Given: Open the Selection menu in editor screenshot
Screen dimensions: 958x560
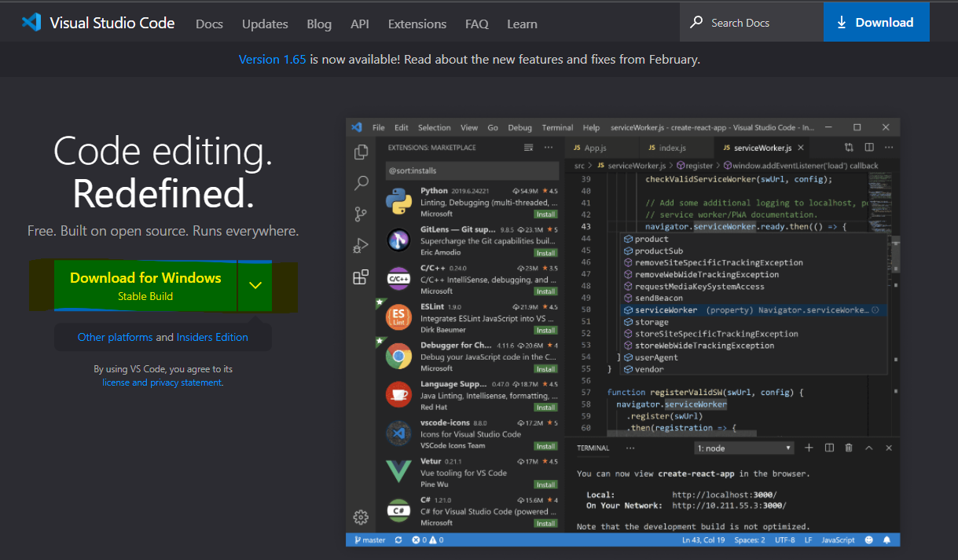Looking at the screenshot, I should click(435, 127).
